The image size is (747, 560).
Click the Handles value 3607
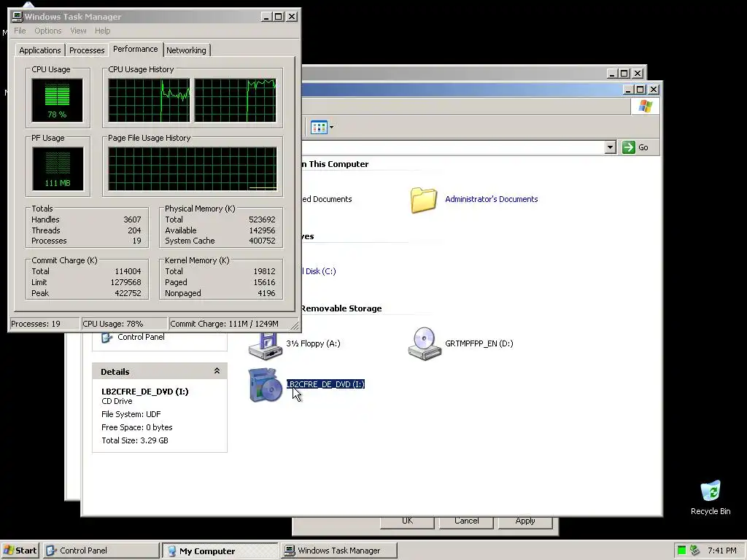tap(132, 219)
